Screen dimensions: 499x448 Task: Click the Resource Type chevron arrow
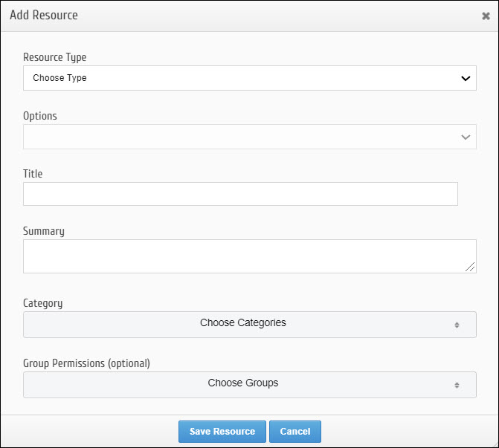[466, 78]
